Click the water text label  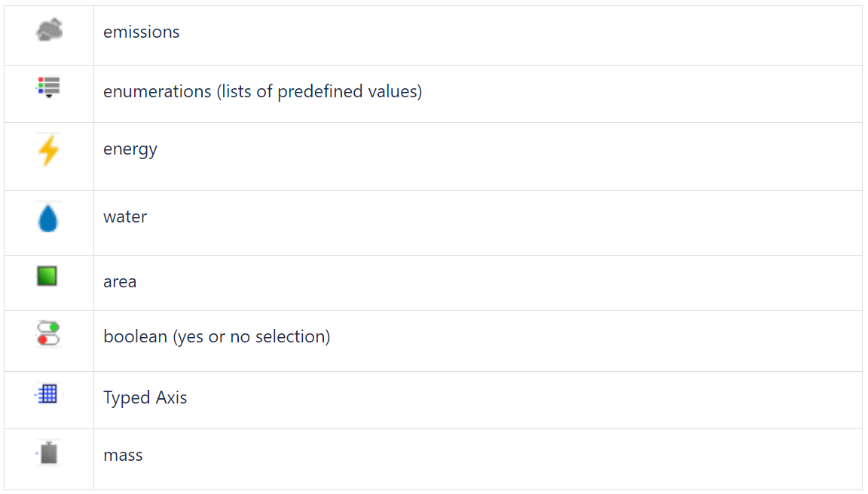[125, 216]
